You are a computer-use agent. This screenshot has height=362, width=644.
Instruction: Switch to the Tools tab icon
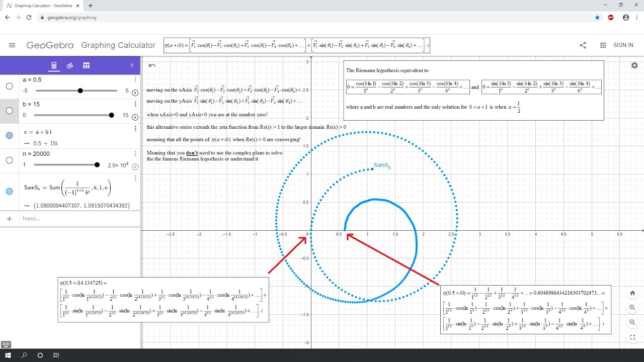tap(70, 65)
